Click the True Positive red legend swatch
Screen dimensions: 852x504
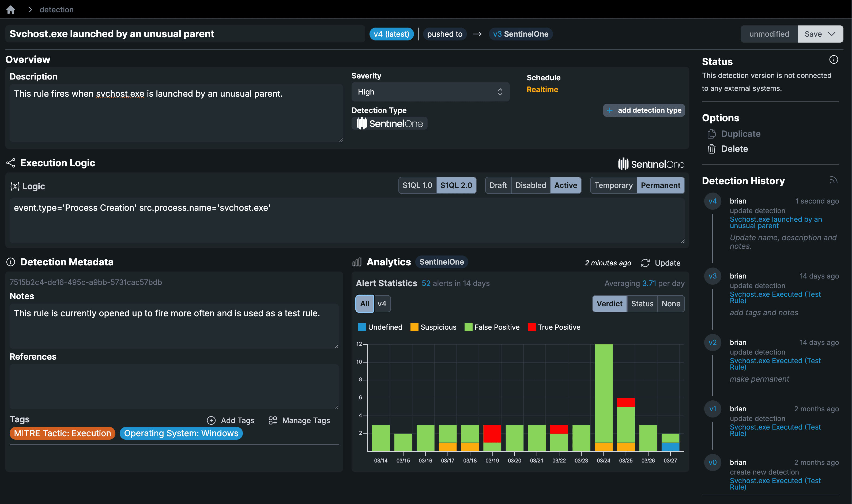pyautogui.click(x=532, y=328)
